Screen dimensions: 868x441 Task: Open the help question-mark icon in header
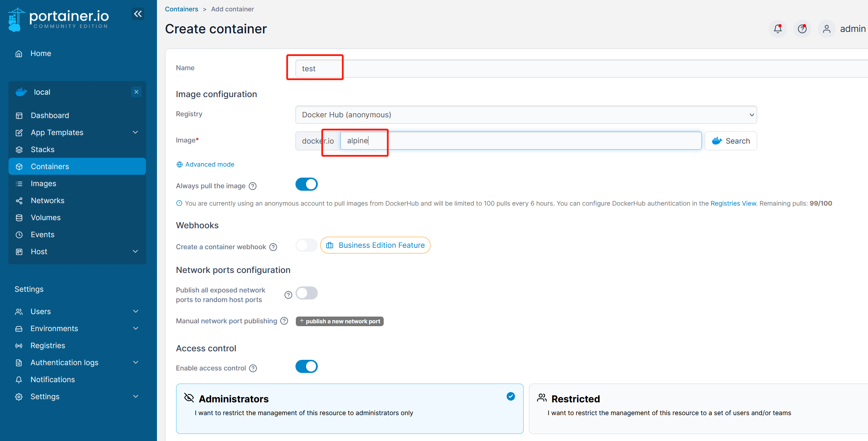802,29
